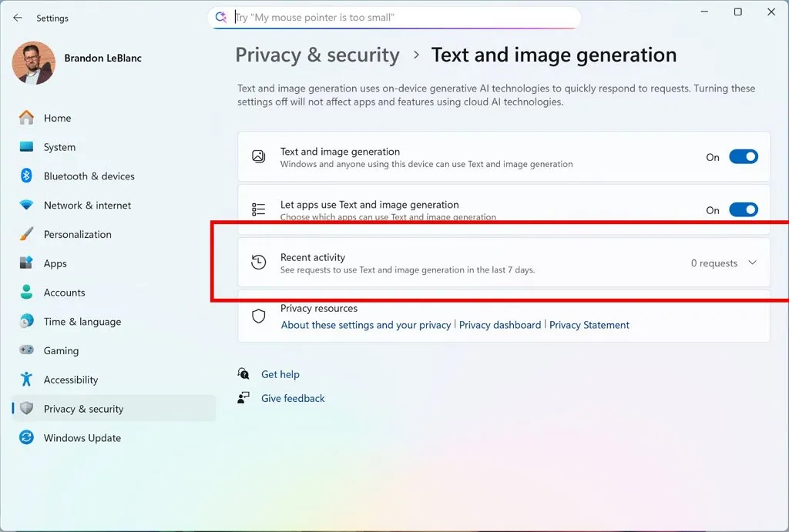This screenshot has height=532, width=789.
Task: Disable Let apps use Text and image generation
Action: pyautogui.click(x=743, y=209)
